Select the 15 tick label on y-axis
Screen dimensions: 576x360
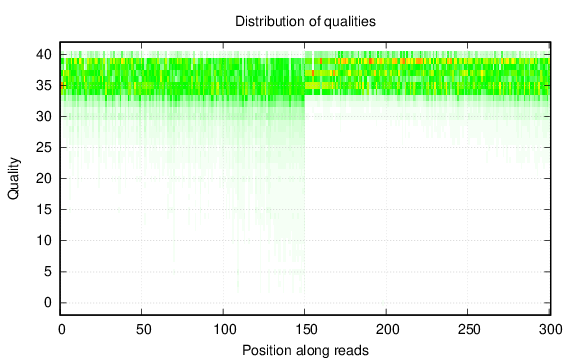pos(44,209)
